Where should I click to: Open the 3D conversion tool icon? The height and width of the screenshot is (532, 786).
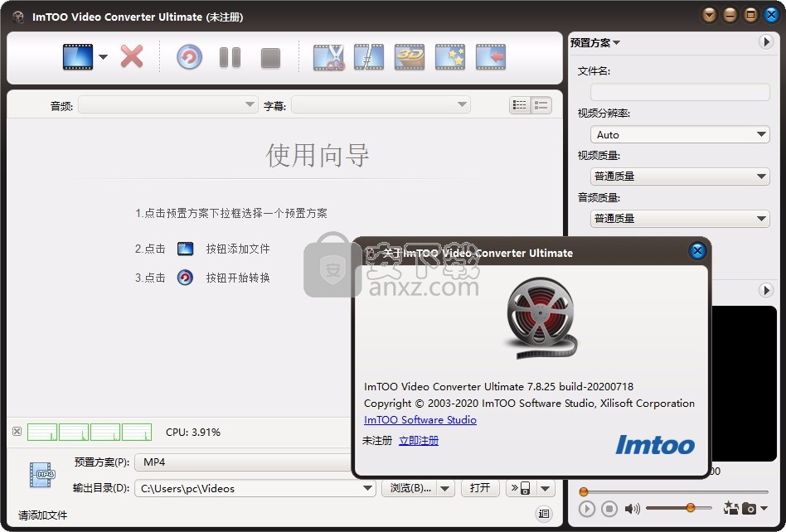[x=410, y=57]
